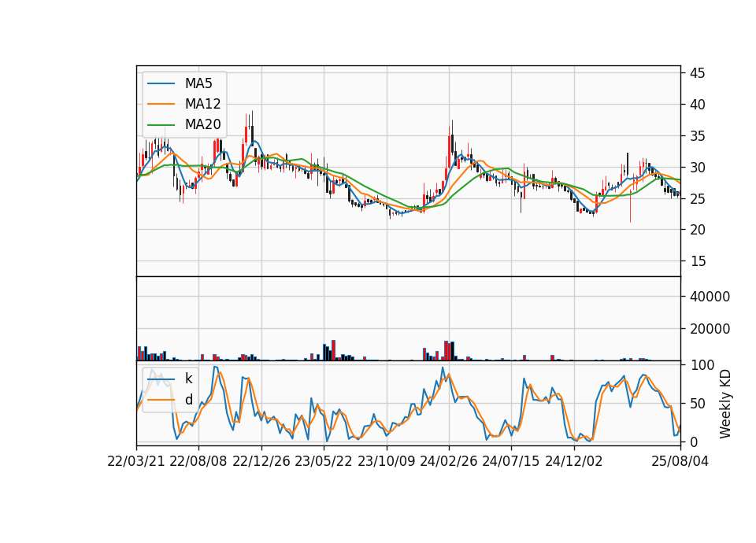
Task: Click the 23/10/09 date tick label
Action: tap(386, 461)
